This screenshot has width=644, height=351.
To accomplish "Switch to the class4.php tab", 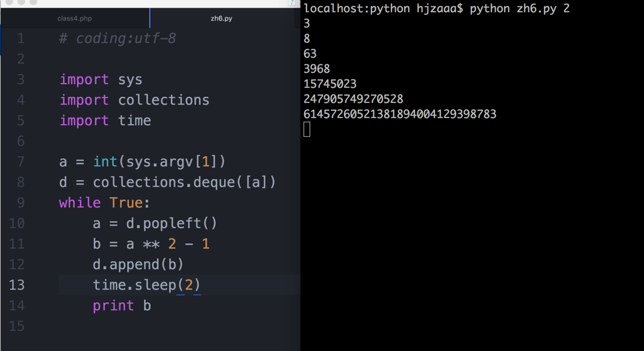I will coord(75,18).
